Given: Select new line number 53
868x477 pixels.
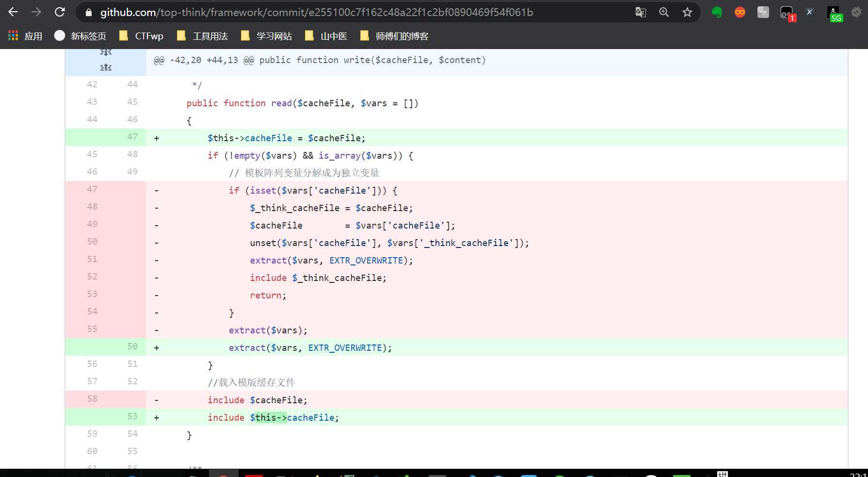Looking at the screenshot, I should (132, 416).
